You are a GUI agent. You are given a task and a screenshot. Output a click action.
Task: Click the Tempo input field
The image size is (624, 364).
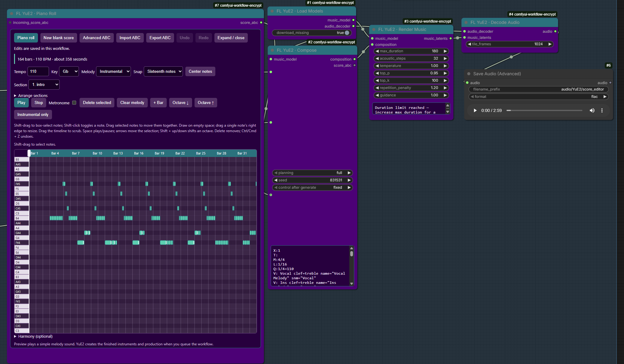(x=38, y=72)
